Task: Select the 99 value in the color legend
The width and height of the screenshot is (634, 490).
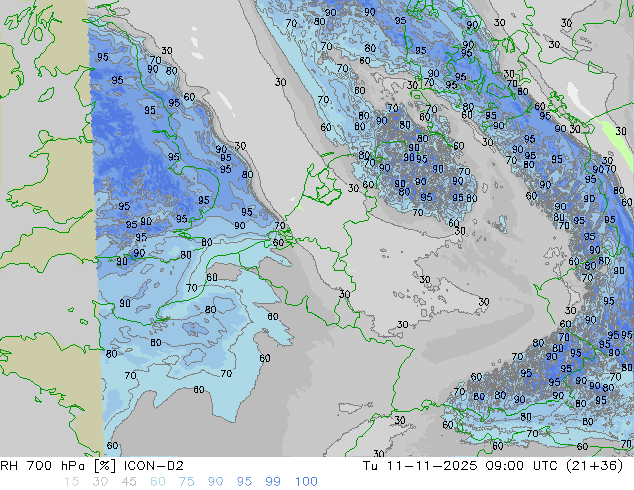Action: tap(273, 482)
